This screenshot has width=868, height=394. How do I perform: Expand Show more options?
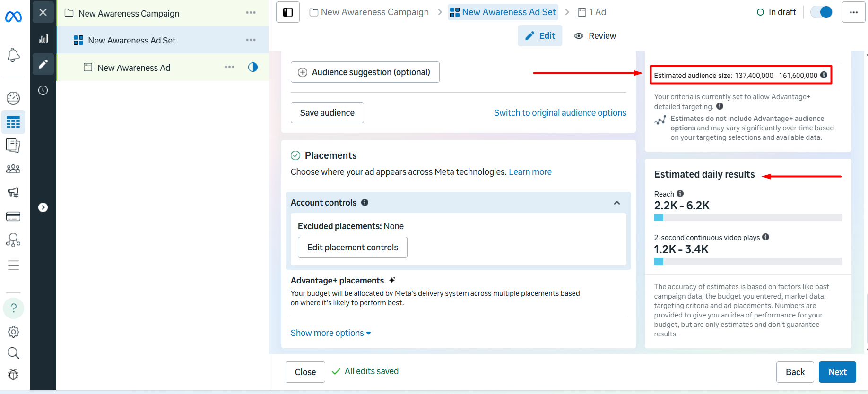[330, 333]
